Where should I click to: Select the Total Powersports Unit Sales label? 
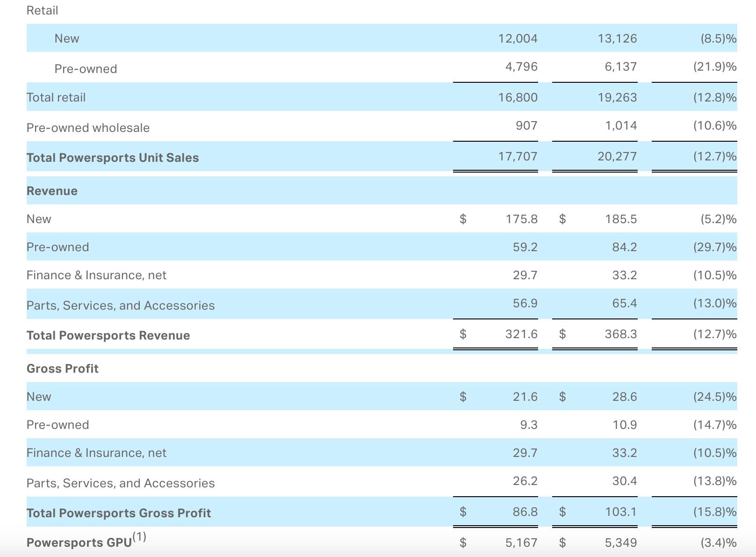(113, 158)
